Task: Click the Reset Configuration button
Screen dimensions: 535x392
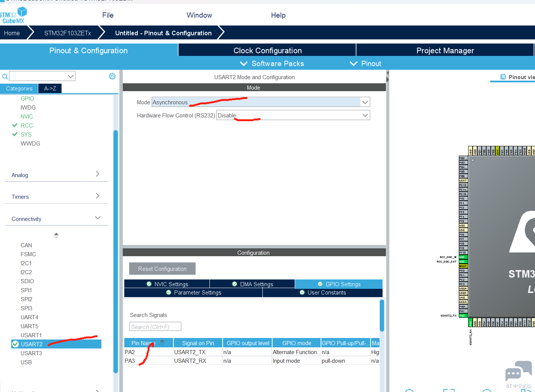Action: (162, 269)
